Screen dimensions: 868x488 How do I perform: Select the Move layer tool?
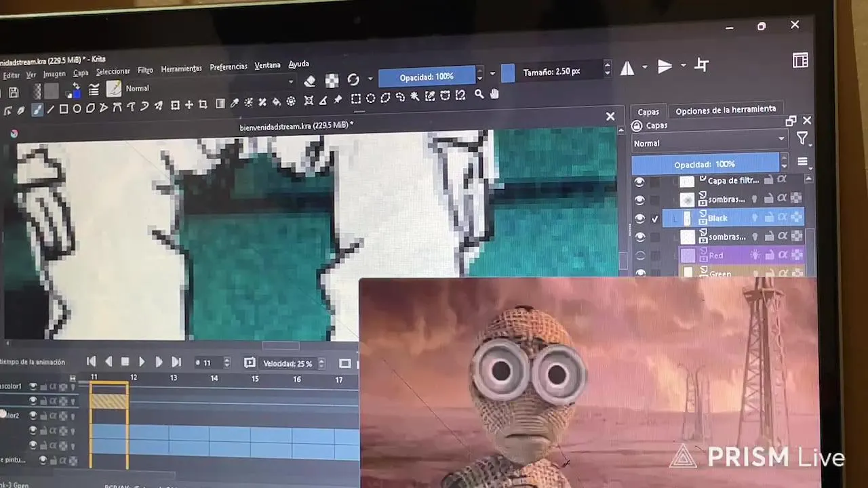[189, 105]
